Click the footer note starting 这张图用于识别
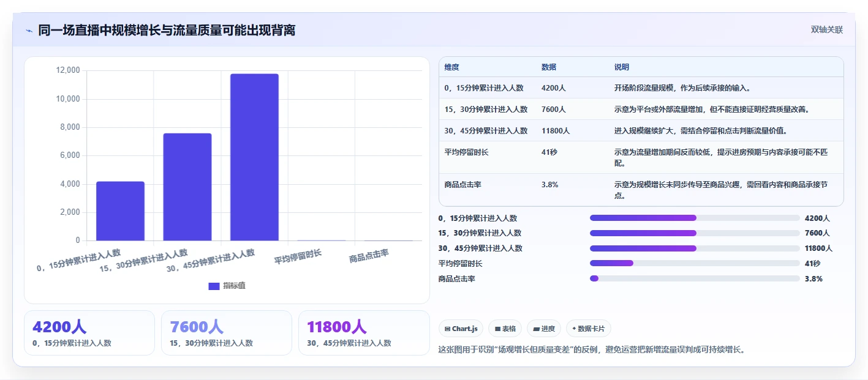The image size is (868, 380). tap(592, 350)
